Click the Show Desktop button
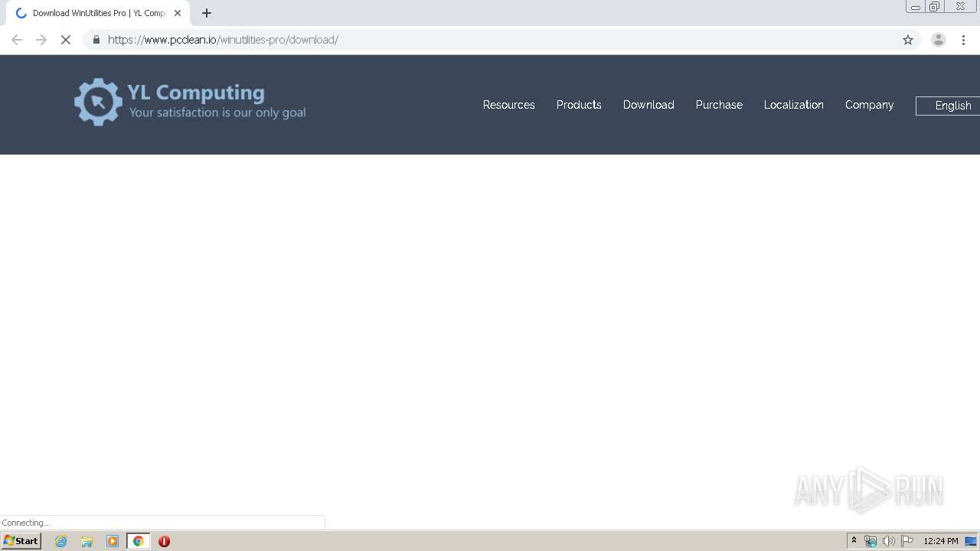This screenshot has width=980, height=551. click(972, 541)
